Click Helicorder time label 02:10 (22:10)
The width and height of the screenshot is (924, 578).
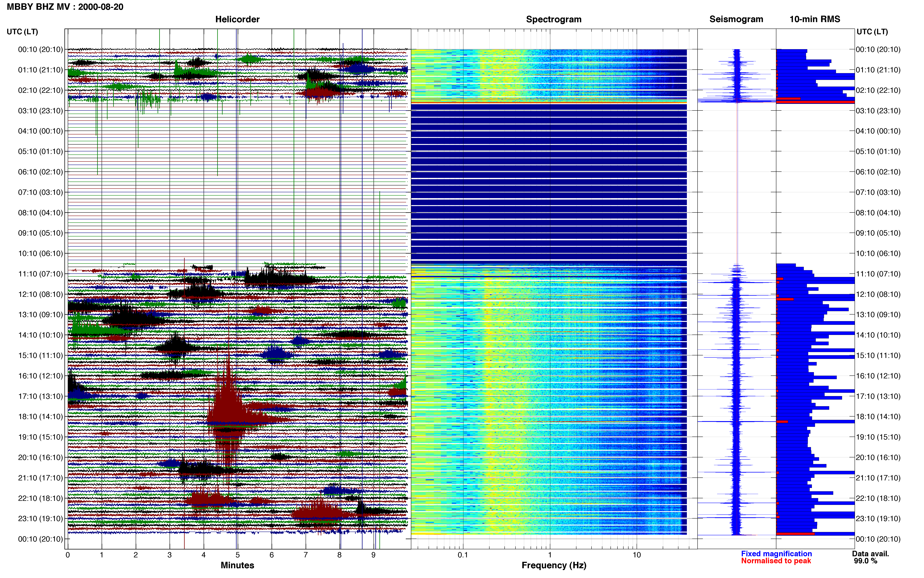coord(41,90)
